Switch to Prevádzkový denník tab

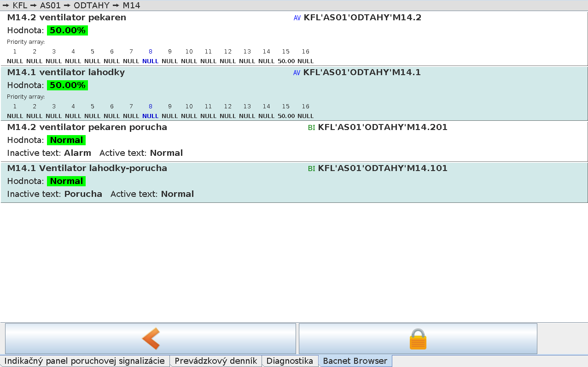pyautogui.click(x=215, y=361)
